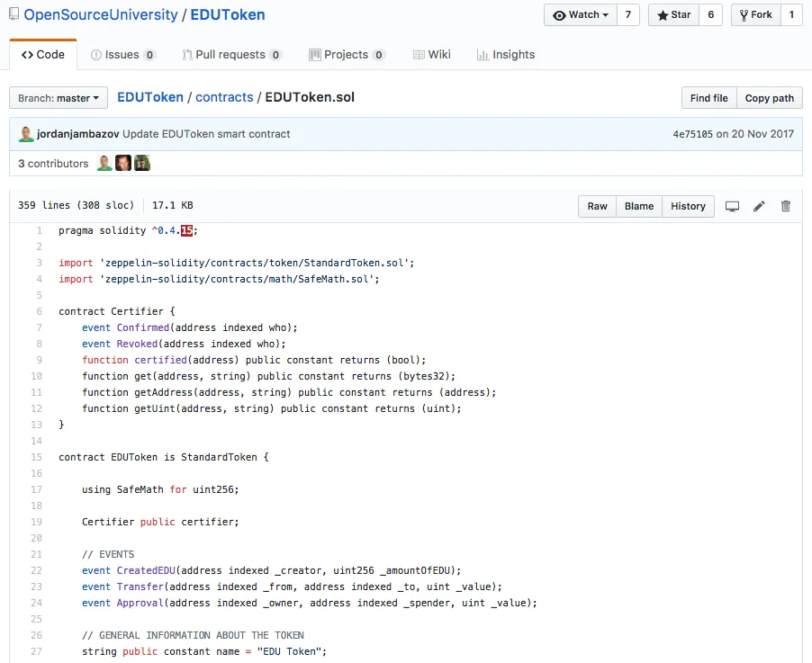Image resolution: width=812 pixels, height=663 pixels.
Task: Click the Find file button
Action: [x=709, y=98]
